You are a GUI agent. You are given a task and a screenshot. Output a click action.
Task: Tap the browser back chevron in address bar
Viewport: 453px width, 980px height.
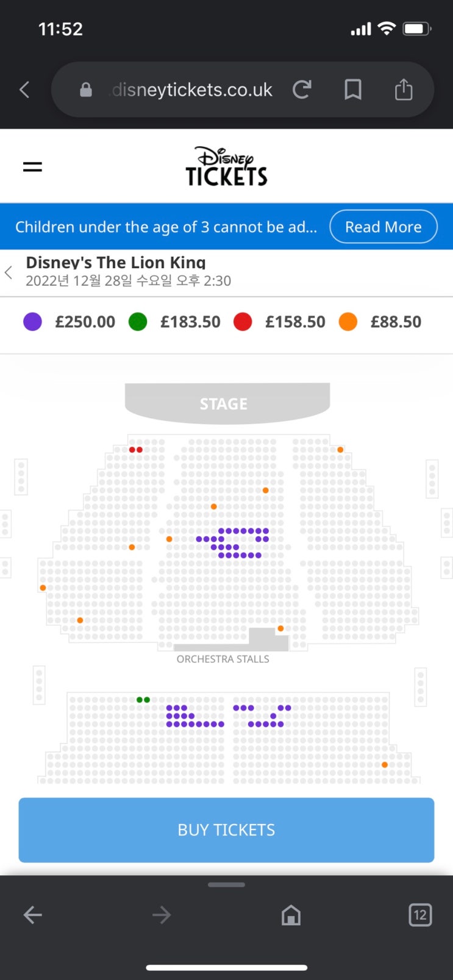pos(24,90)
